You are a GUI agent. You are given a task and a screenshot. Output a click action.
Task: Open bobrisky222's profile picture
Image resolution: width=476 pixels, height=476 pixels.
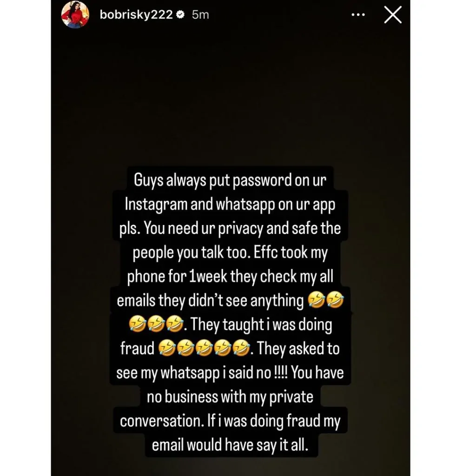click(x=75, y=14)
